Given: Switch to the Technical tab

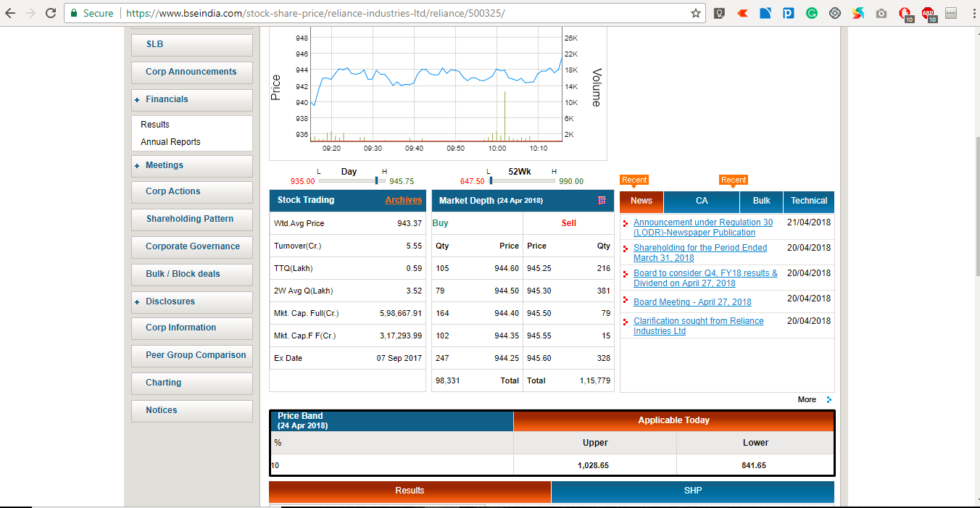Looking at the screenshot, I should pyautogui.click(x=808, y=201).
